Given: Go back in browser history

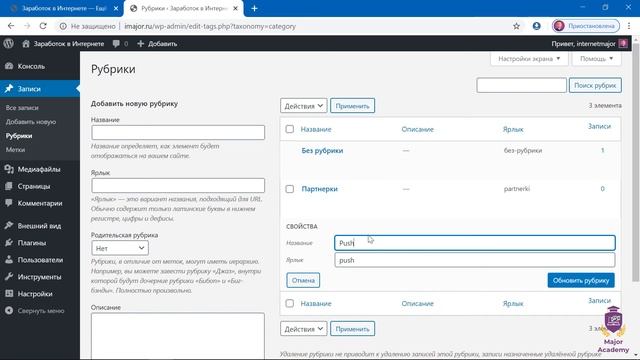Looking at the screenshot, I should [x=11, y=26].
